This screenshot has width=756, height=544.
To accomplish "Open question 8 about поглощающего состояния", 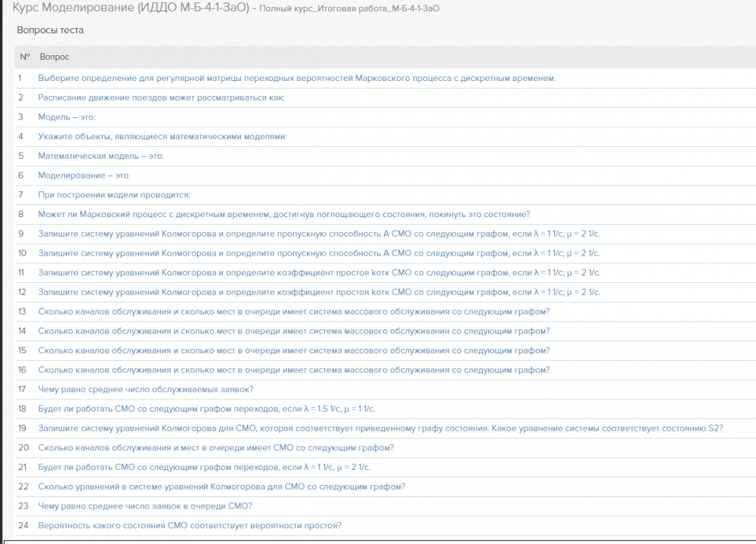I will point(284,214).
